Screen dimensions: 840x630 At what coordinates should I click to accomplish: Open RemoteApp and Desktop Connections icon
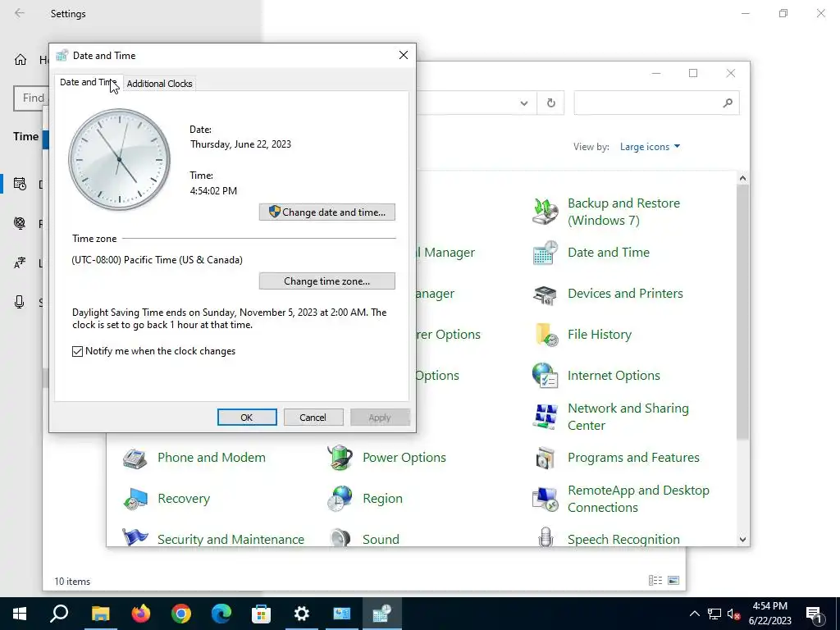(546, 499)
